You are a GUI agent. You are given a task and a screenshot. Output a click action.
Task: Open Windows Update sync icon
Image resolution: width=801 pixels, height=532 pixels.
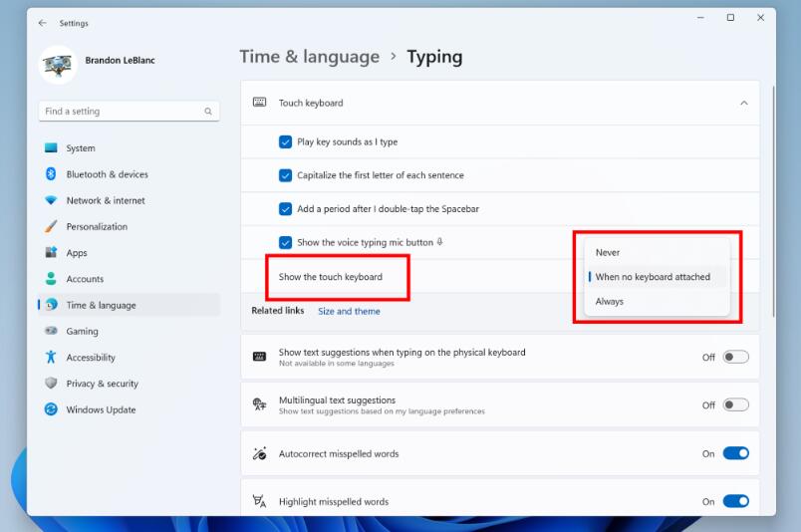point(51,409)
